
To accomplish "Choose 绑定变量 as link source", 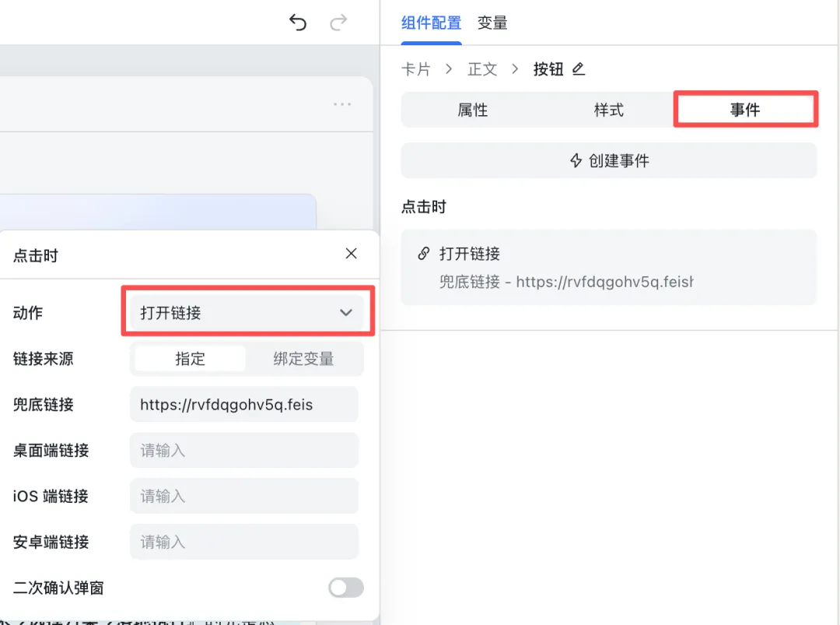I will tap(303, 359).
